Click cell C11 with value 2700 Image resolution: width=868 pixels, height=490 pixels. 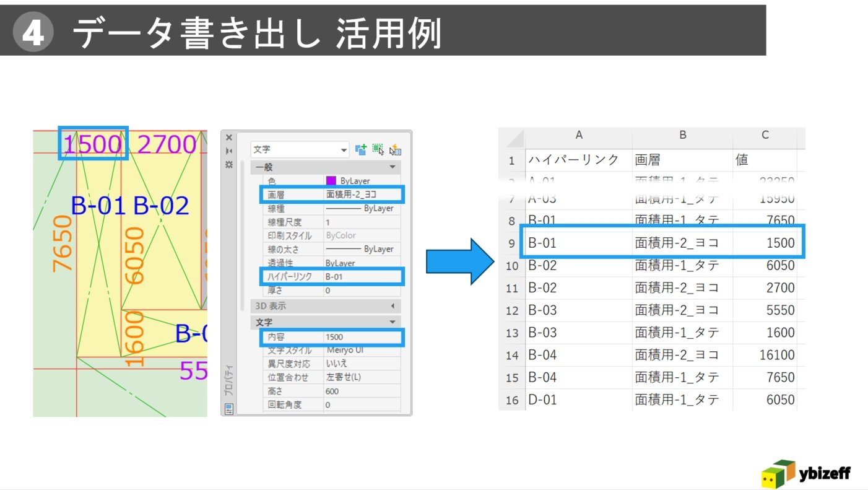[765, 288]
